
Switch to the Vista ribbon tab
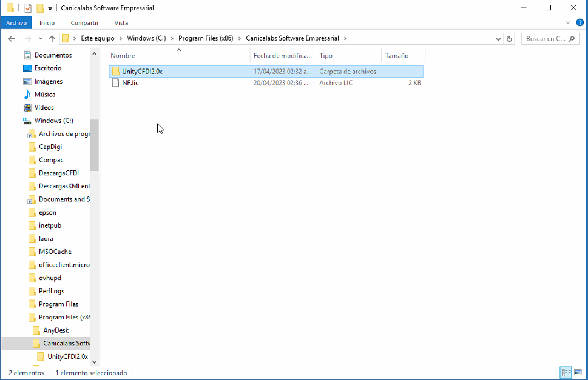point(121,23)
